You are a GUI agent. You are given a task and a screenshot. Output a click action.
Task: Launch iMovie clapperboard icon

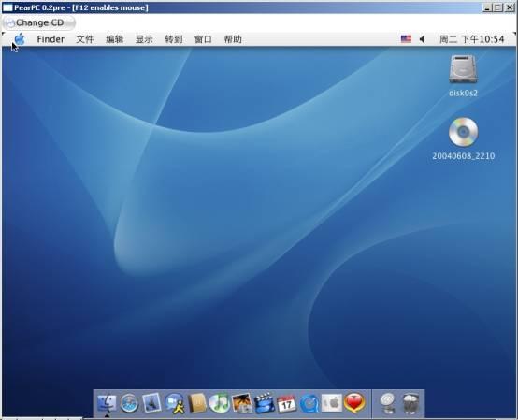click(x=265, y=403)
